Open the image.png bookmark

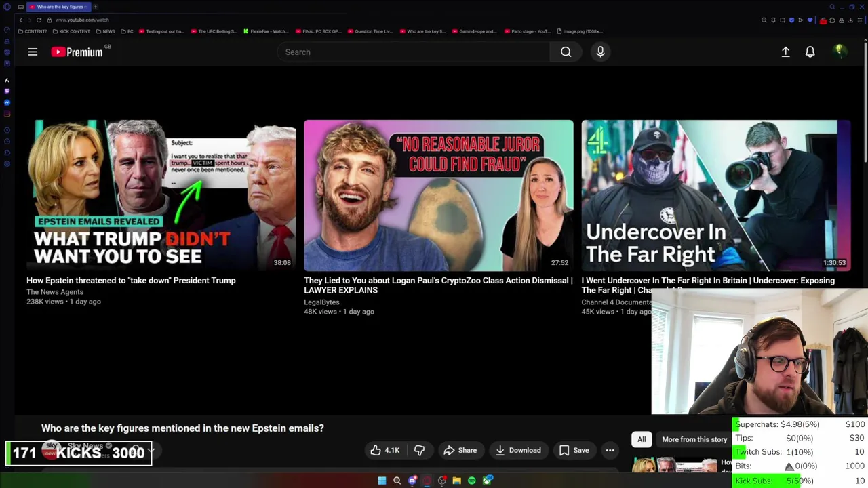[579, 31]
